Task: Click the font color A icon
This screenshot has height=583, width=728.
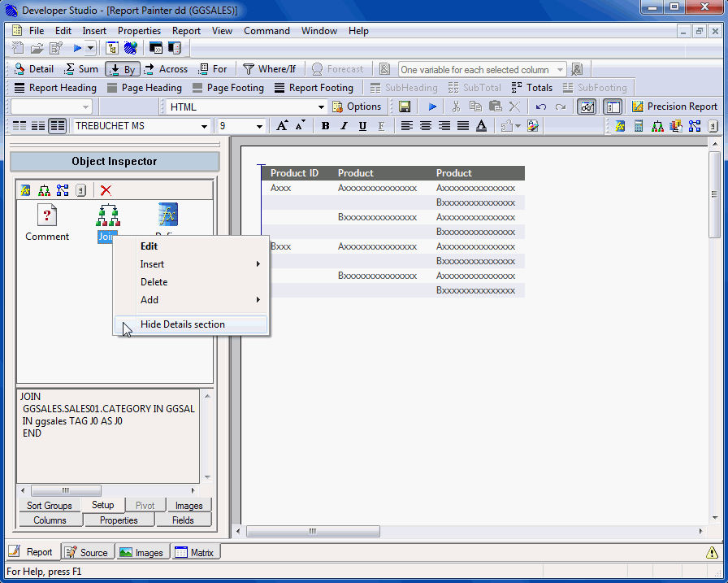Action: click(482, 126)
